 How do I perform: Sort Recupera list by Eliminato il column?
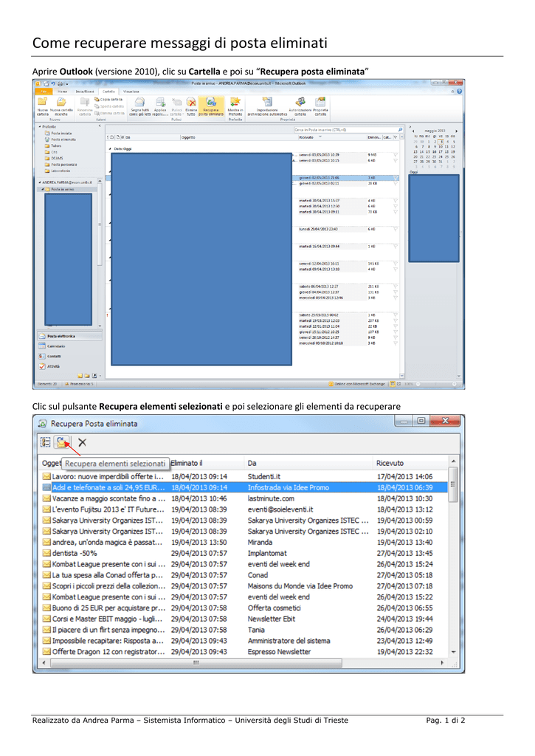coord(207,463)
